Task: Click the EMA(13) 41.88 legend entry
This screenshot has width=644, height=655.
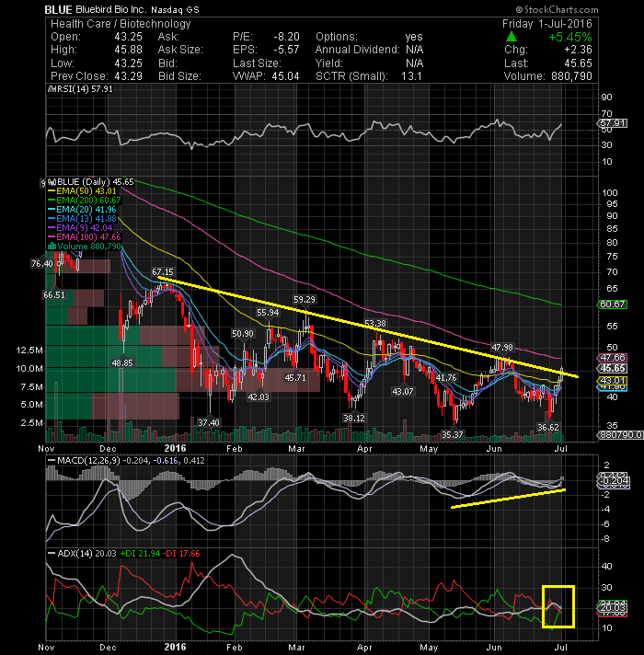Action: tap(86, 218)
